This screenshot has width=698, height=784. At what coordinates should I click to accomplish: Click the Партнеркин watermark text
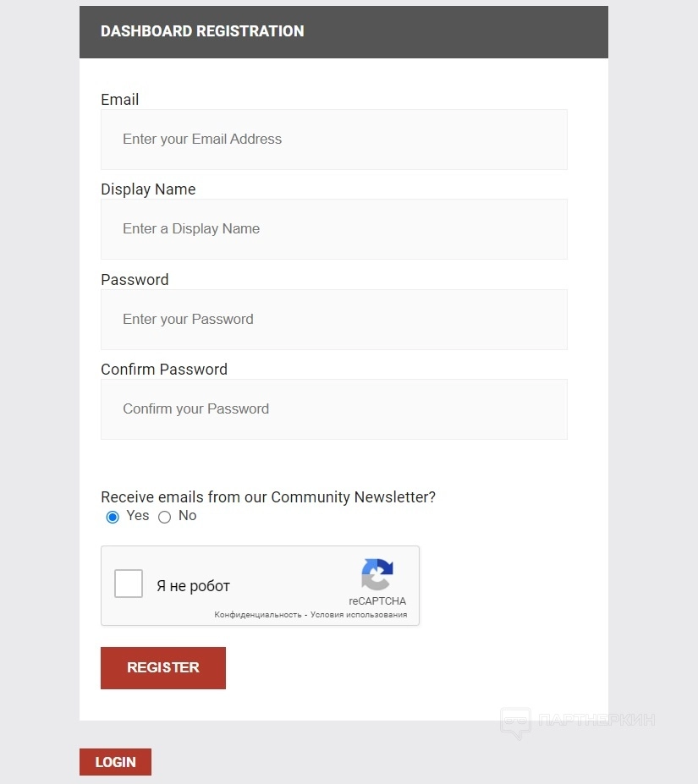coord(596,721)
